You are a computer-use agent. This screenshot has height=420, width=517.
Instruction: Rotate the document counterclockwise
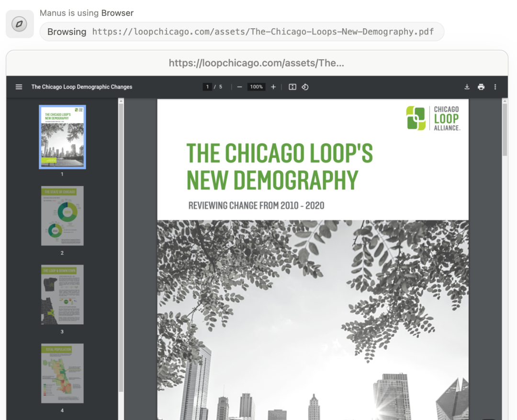pos(305,87)
